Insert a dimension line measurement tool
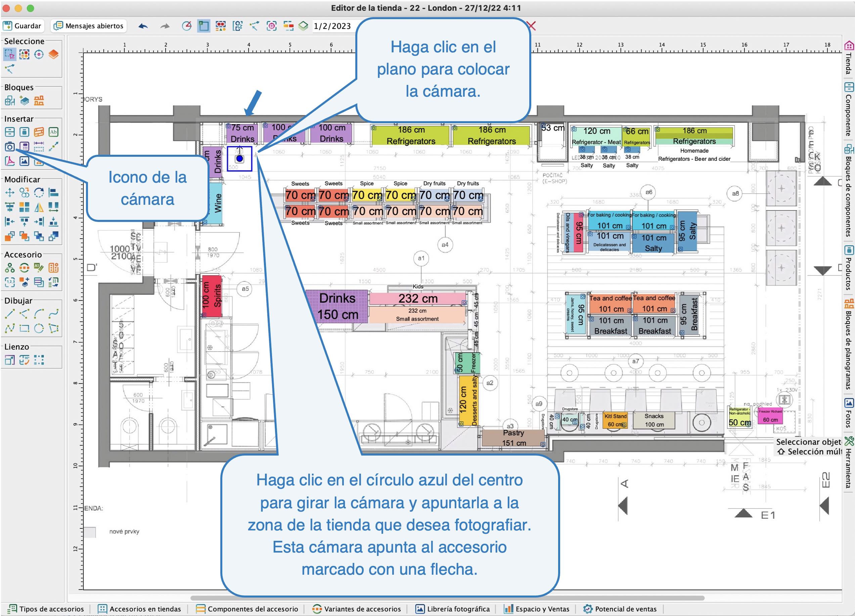The width and height of the screenshot is (855, 616). coord(39,147)
